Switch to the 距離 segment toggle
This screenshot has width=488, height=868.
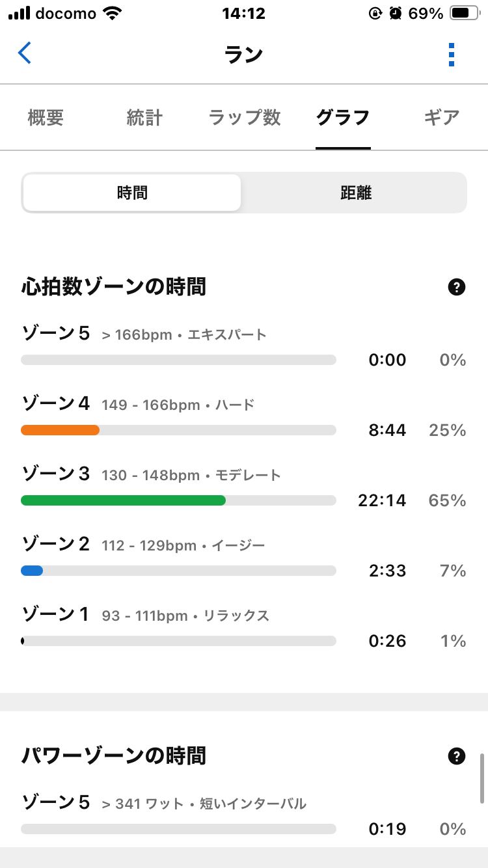click(355, 193)
